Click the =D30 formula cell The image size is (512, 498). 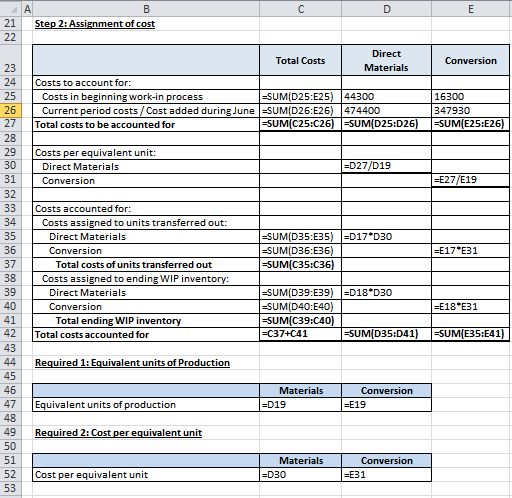tap(300, 474)
